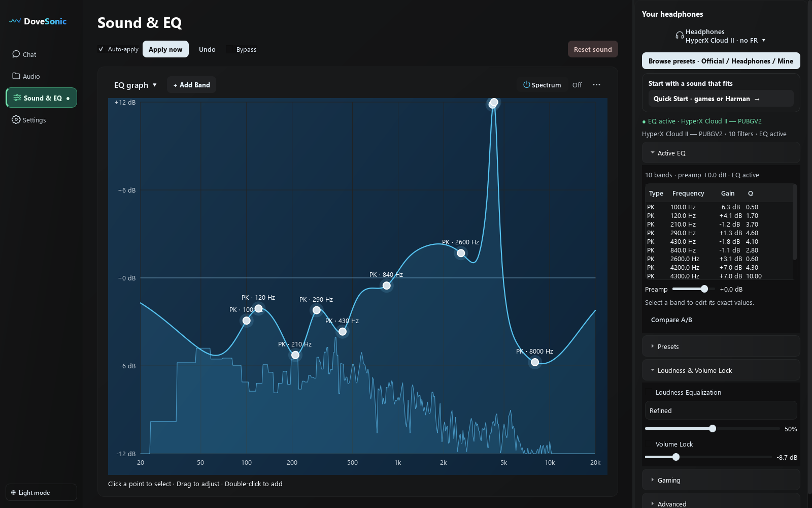Go to Settings in the sidebar
This screenshot has height=508, width=812.
pyautogui.click(x=41, y=120)
